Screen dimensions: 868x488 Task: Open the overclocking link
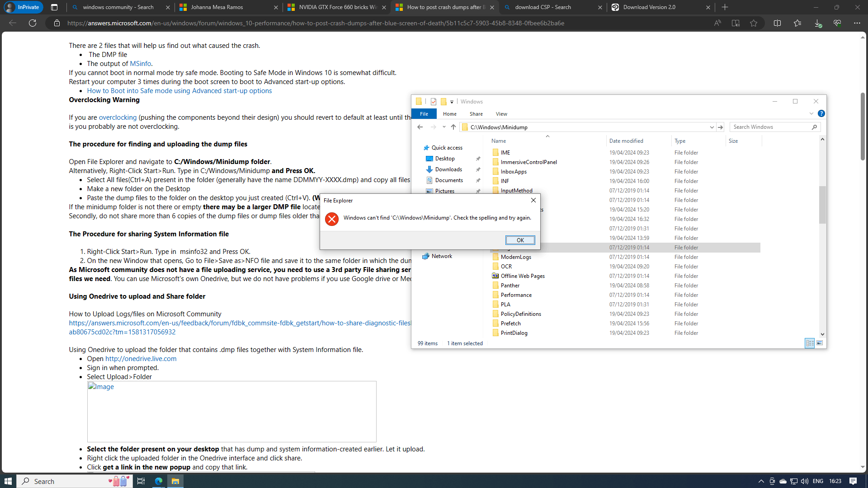click(118, 117)
